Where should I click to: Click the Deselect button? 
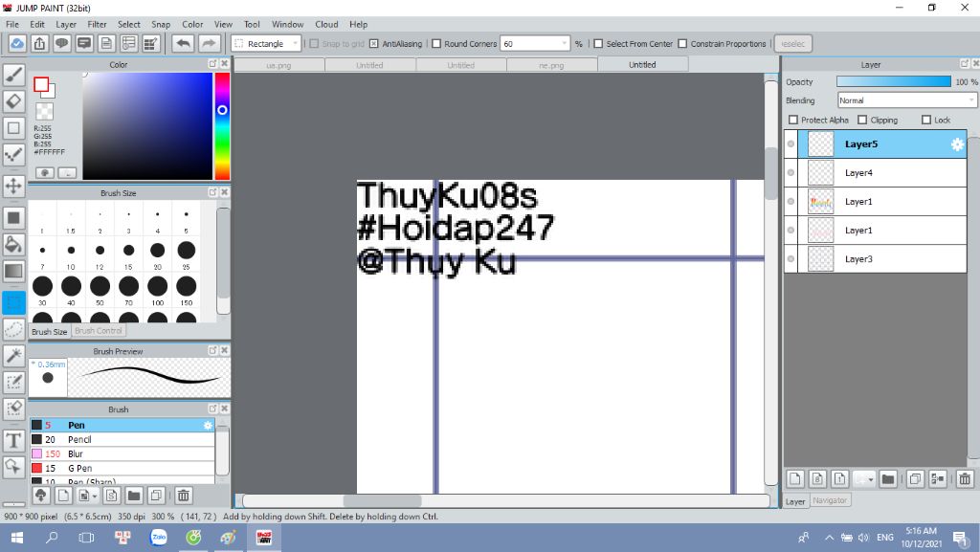[x=793, y=44]
